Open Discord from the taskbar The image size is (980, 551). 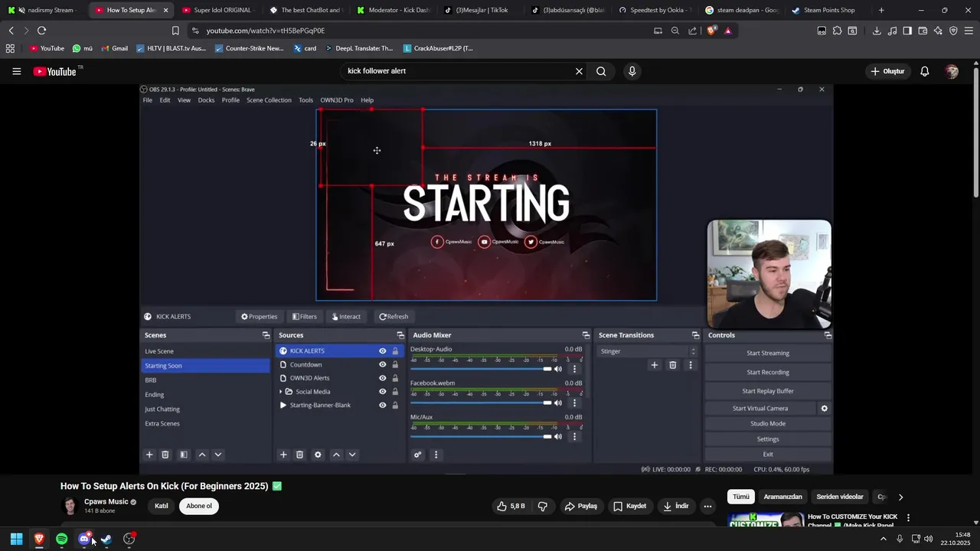84,539
